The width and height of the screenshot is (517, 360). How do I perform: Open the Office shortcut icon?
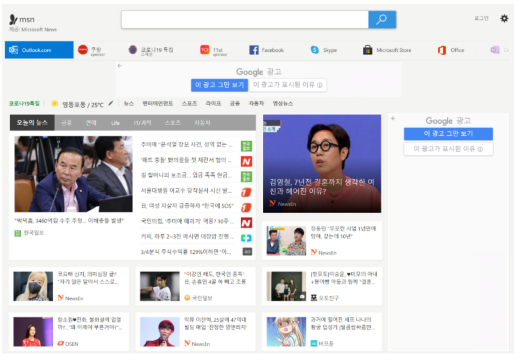pos(442,50)
